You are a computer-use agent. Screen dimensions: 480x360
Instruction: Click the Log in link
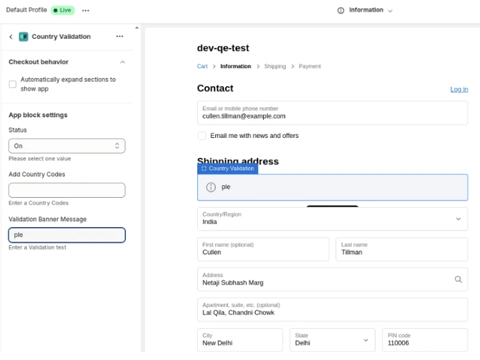459,89
